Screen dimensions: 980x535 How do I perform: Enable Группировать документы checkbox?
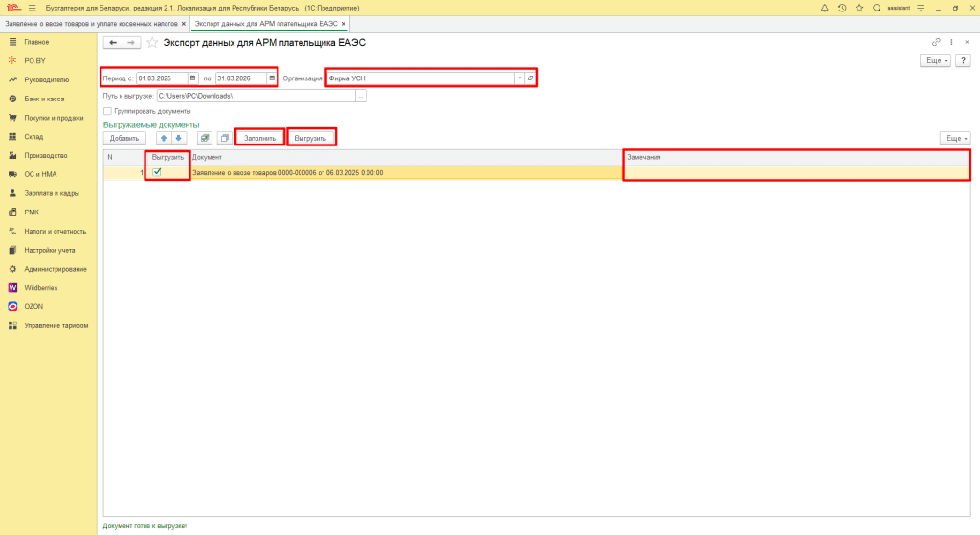[107, 111]
